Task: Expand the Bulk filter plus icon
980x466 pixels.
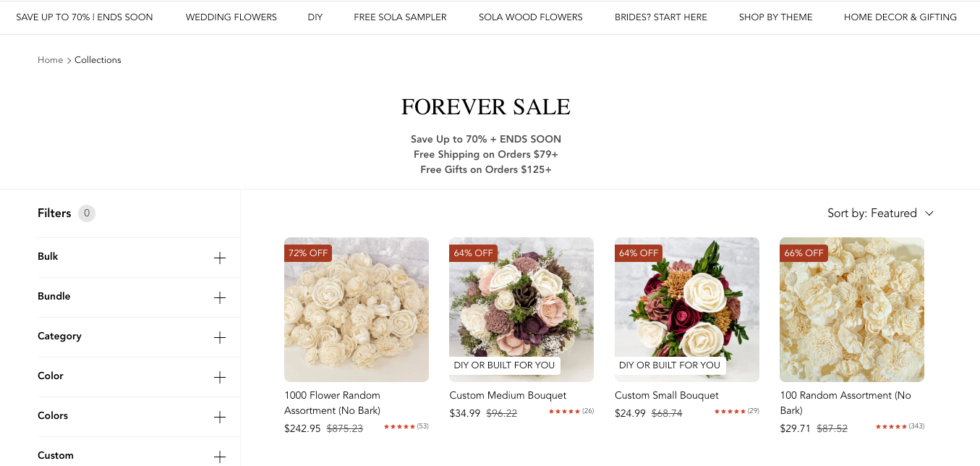Action: tap(220, 258)
